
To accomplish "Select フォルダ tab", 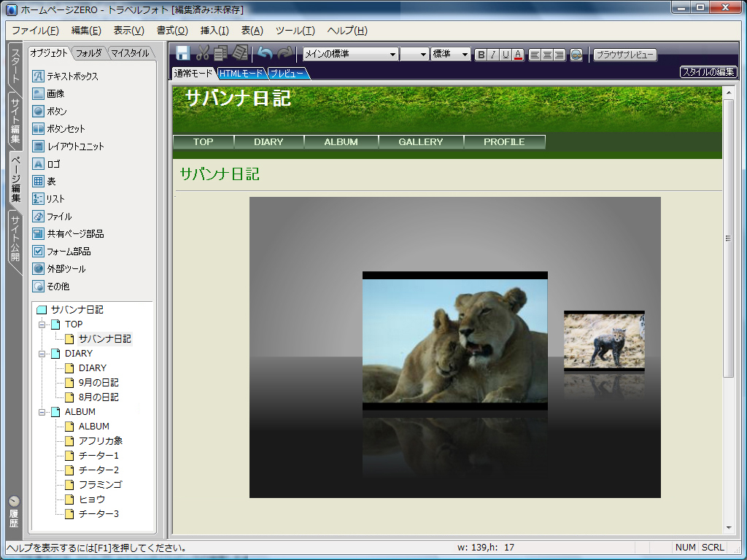I will click(89, 52).
